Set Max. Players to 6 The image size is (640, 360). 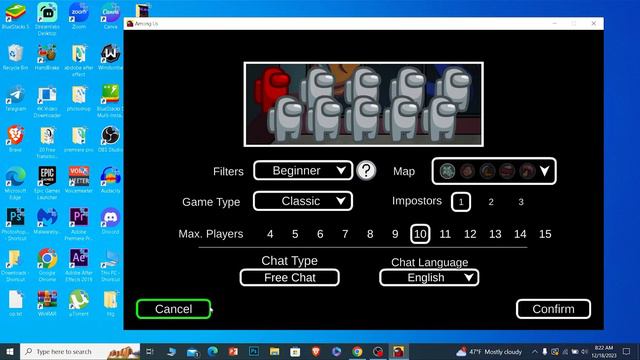[x=320, y=234]
